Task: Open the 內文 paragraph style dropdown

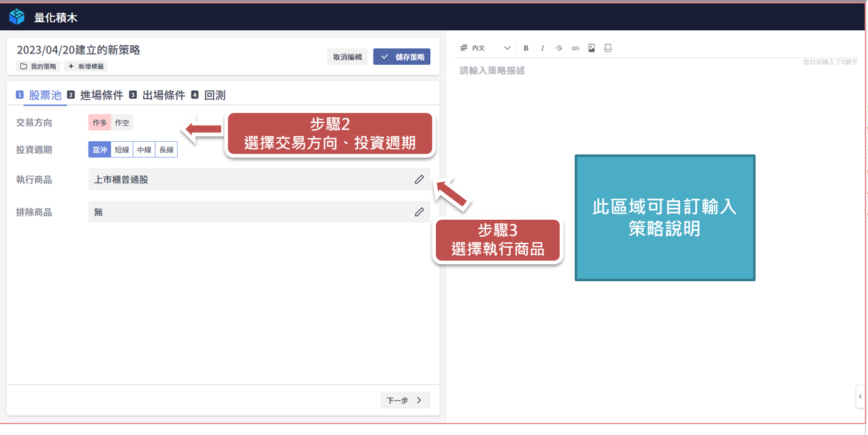Action: (x=486, y=48)
